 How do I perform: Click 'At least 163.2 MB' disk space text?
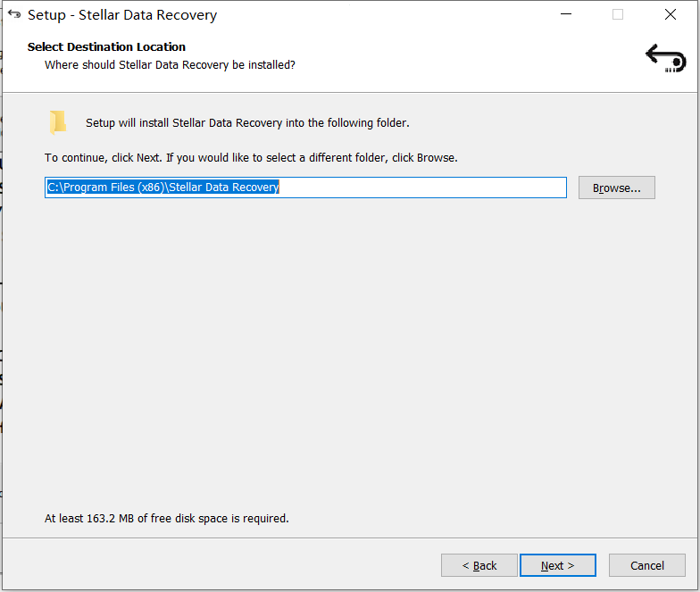[166, 518]
